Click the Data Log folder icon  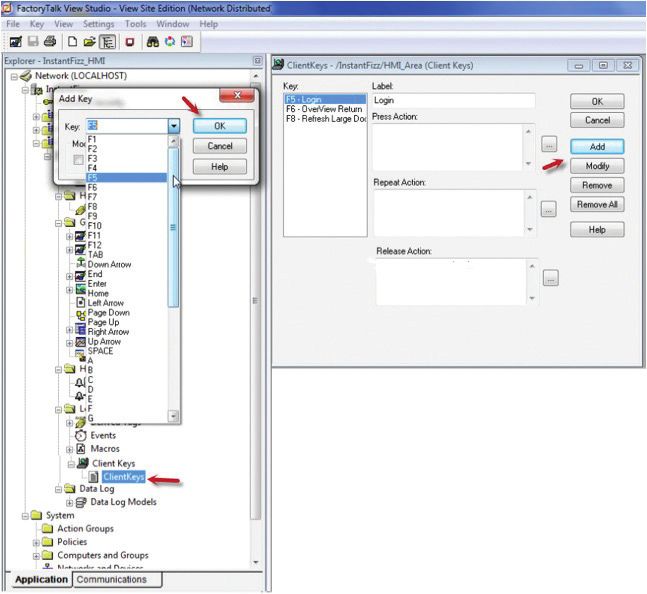[70, 489]
